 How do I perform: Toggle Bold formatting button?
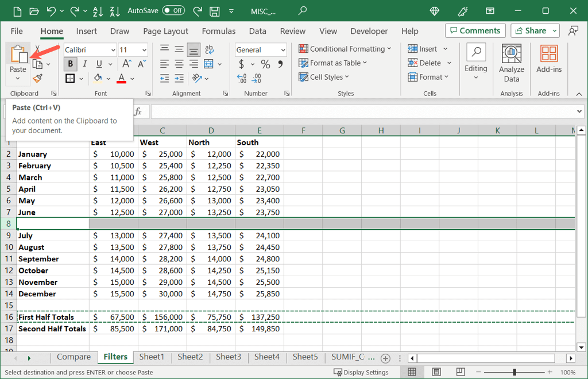tap(70, 64)
